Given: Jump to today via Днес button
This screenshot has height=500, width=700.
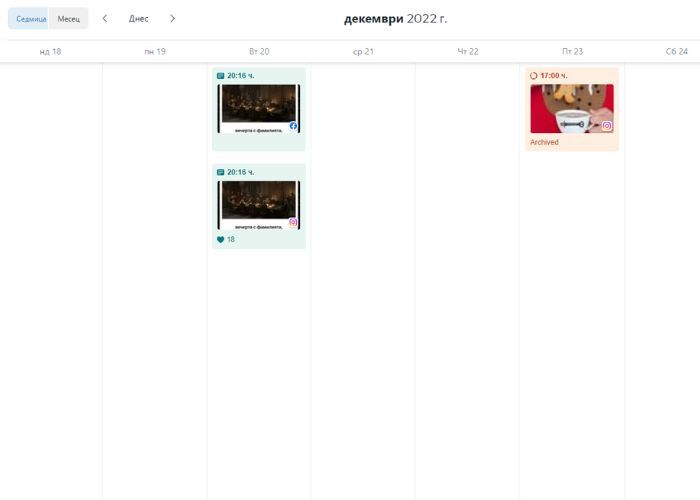Looking at the screenshot, I should [x=138, y=19].
